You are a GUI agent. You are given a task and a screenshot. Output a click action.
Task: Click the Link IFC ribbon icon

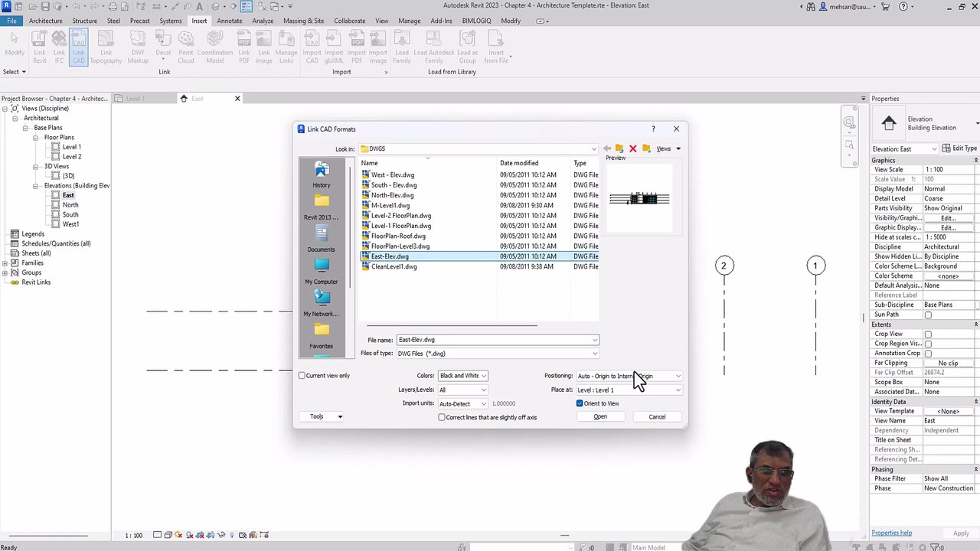click(x=59, y=47)
